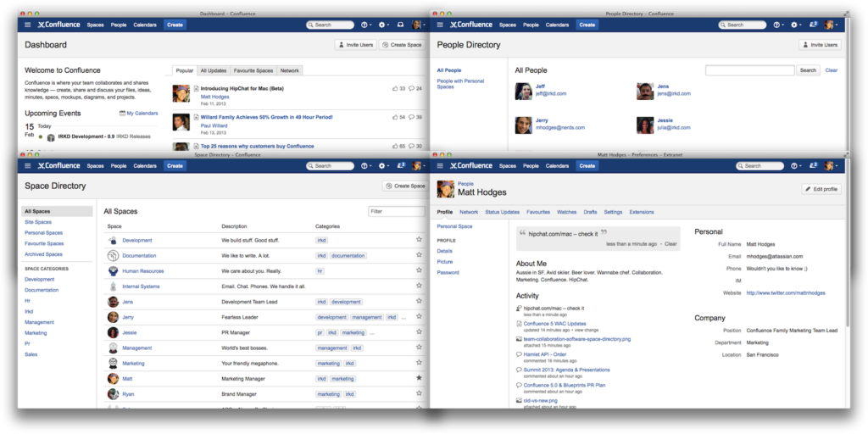The height and width of the screenshot is (434, 868).
Task: Open the Development space icon in Space Directory
Action: (112, 241)
